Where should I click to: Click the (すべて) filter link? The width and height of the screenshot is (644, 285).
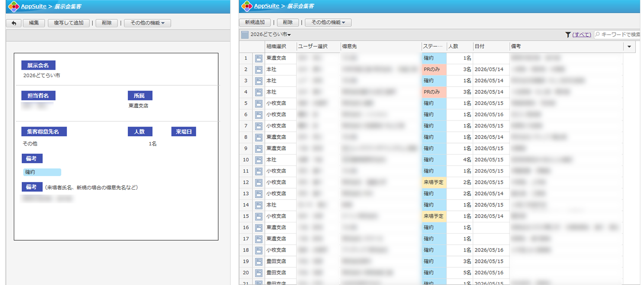click(x=582, y=35)
